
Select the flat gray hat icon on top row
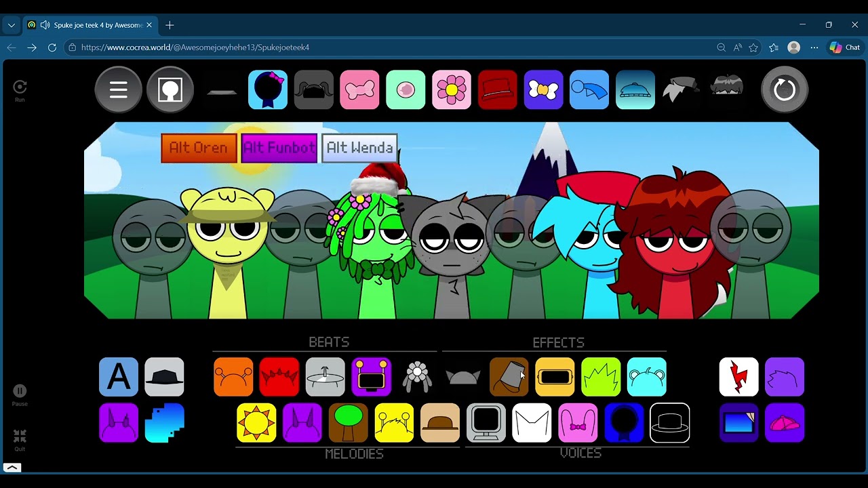pyautogui.click(x=222, y=92)
